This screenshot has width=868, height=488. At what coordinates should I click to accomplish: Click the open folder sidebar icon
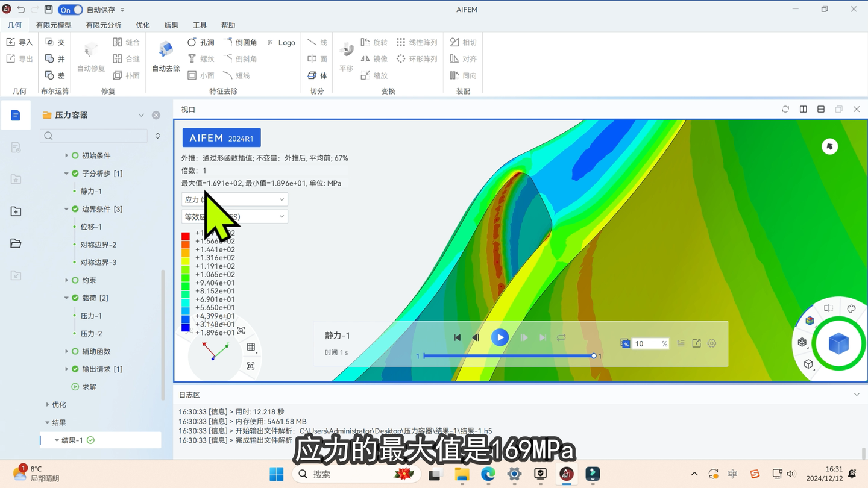16,243
